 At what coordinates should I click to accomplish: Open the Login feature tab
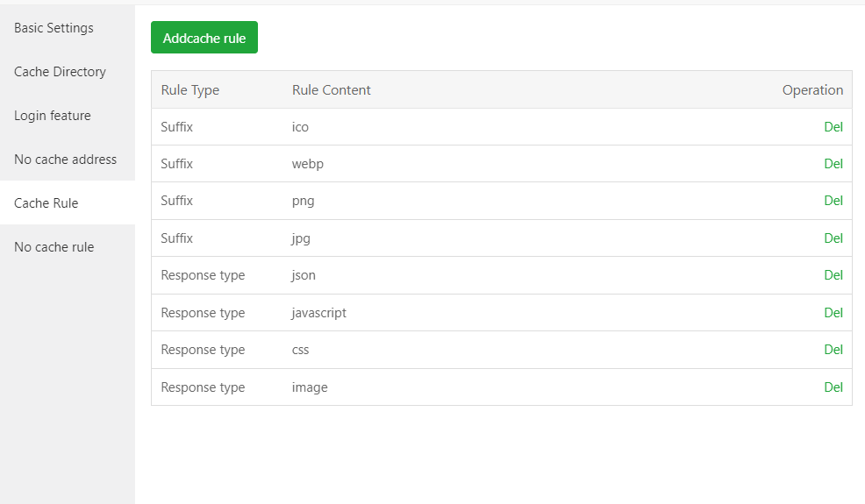[x=53, y=116]
